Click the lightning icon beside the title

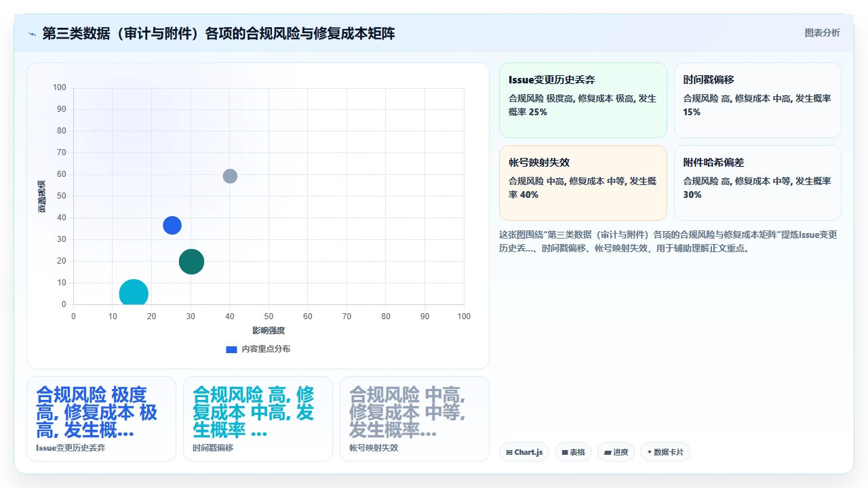(32, 34)
